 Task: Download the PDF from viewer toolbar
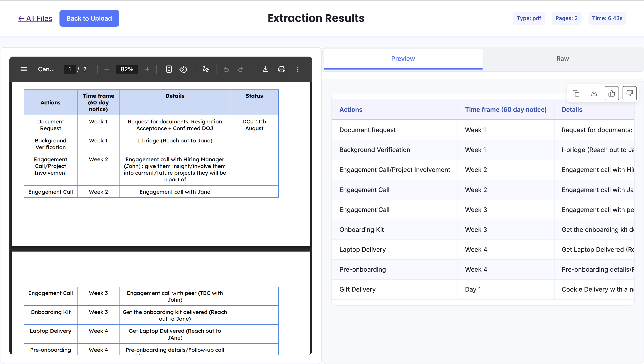pos(265,69)
